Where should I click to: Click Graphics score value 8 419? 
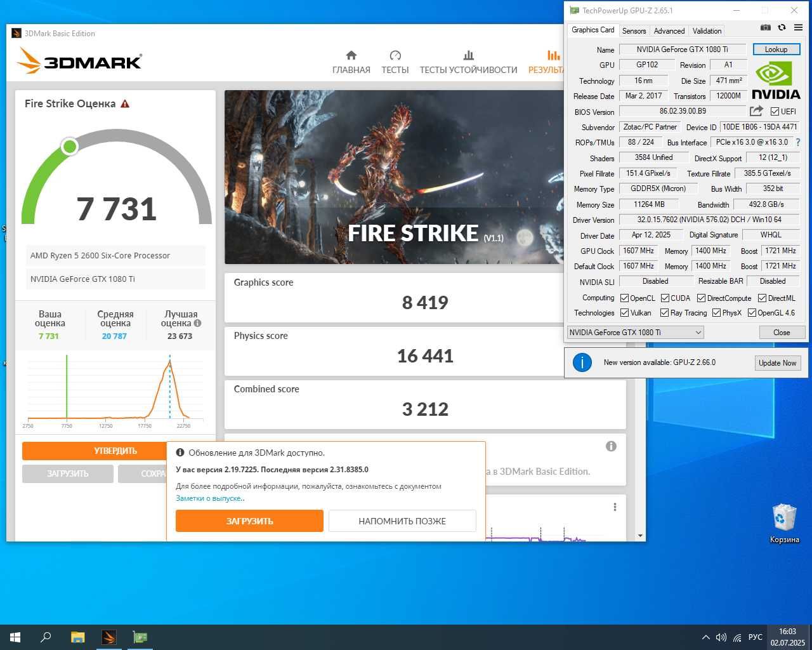(425, 302)
